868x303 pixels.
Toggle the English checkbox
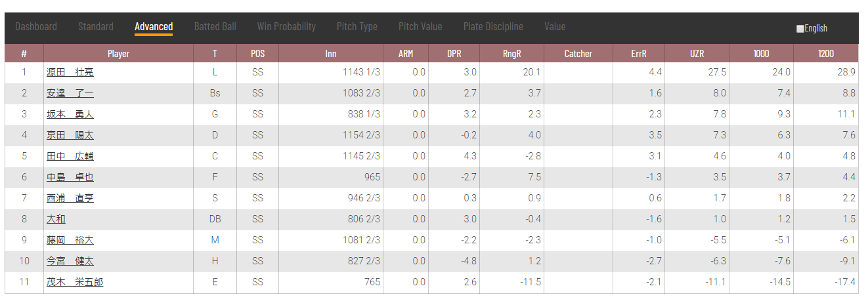click(x=800, y=29)
